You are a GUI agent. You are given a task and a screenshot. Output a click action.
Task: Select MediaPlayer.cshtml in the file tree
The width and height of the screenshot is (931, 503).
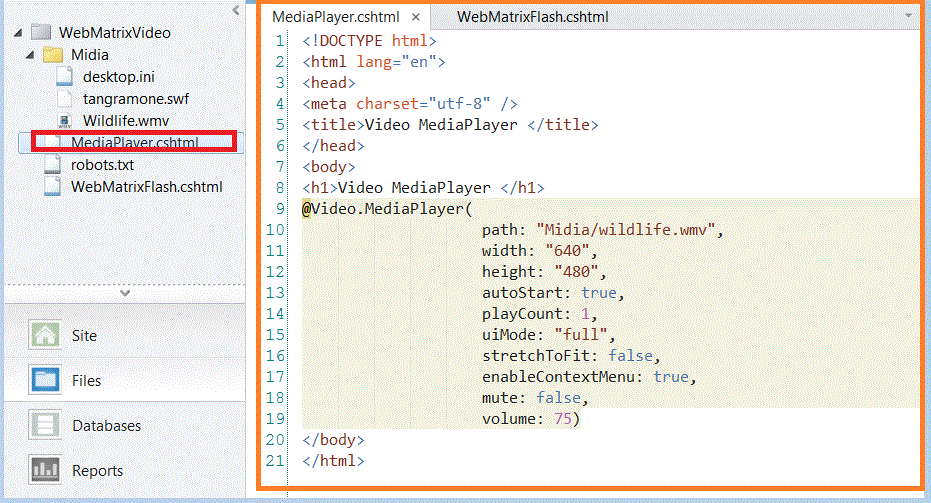click(135, 143)
